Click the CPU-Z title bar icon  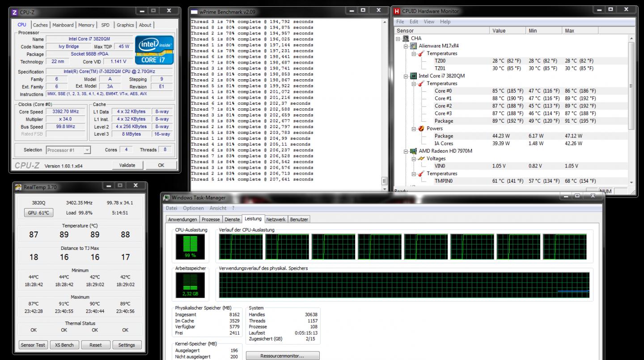click(14, 12)
